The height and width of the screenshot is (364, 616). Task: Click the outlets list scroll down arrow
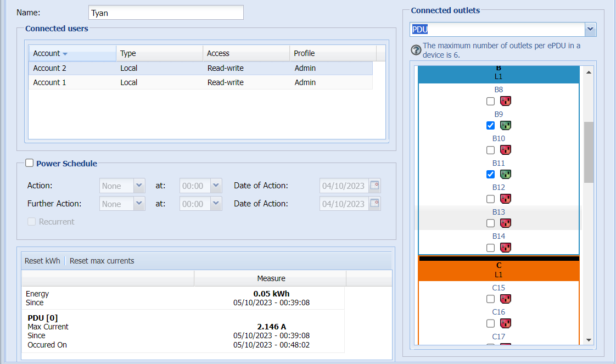[589, 340]
